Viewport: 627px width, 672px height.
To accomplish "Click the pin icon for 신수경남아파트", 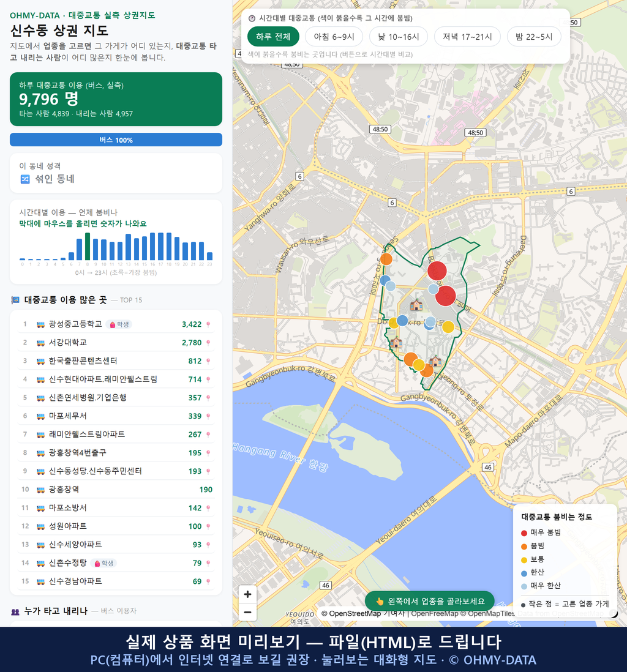I will 208,581.
